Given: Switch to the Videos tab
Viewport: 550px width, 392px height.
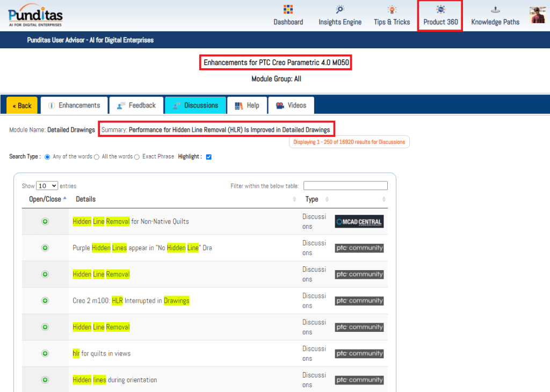Looking at the screenshot, I should 291,105.
